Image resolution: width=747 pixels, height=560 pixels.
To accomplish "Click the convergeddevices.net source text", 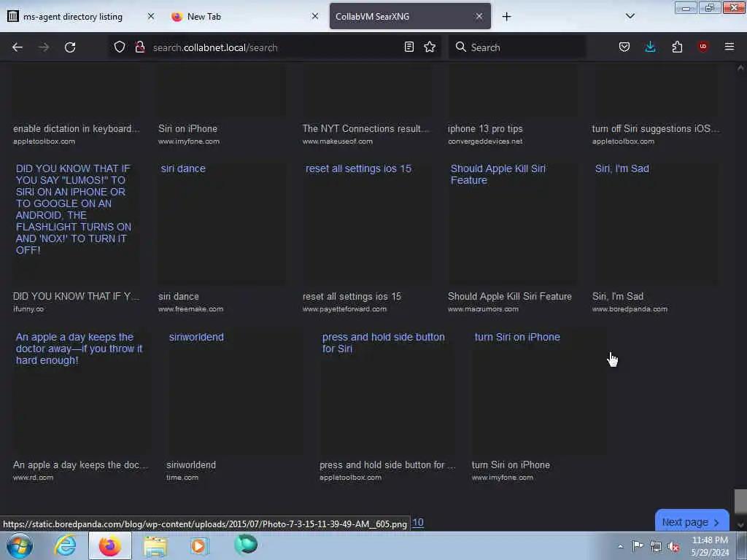I will [x=485, y=141].
